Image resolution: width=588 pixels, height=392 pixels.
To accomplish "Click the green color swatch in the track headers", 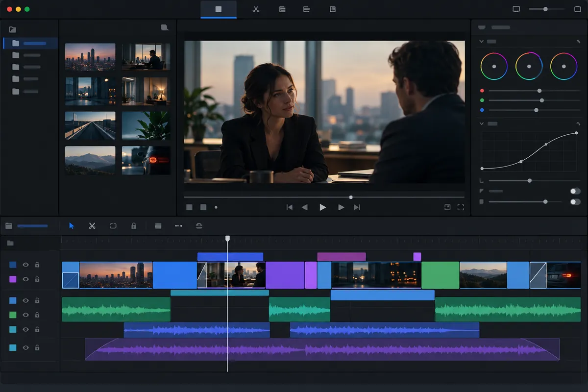I will 13,315.
